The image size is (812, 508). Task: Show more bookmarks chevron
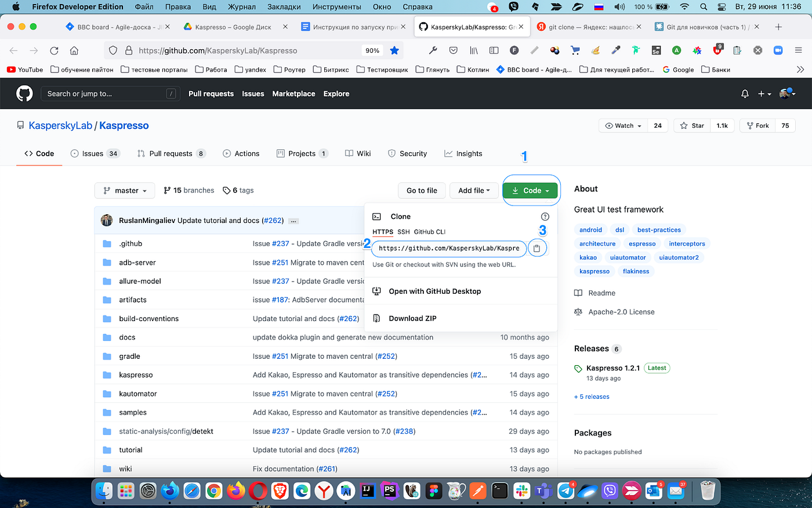(x=800, y=70)
